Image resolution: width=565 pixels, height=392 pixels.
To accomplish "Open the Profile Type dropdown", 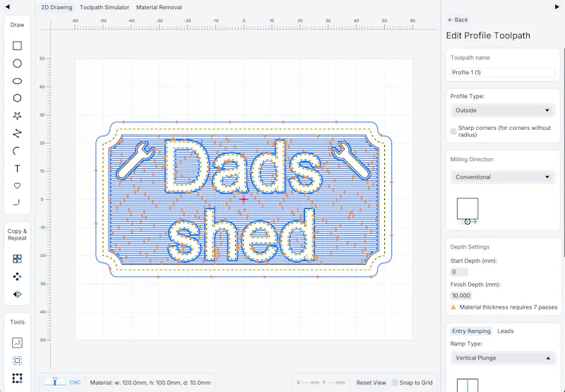I will click(x=502, y=110).
